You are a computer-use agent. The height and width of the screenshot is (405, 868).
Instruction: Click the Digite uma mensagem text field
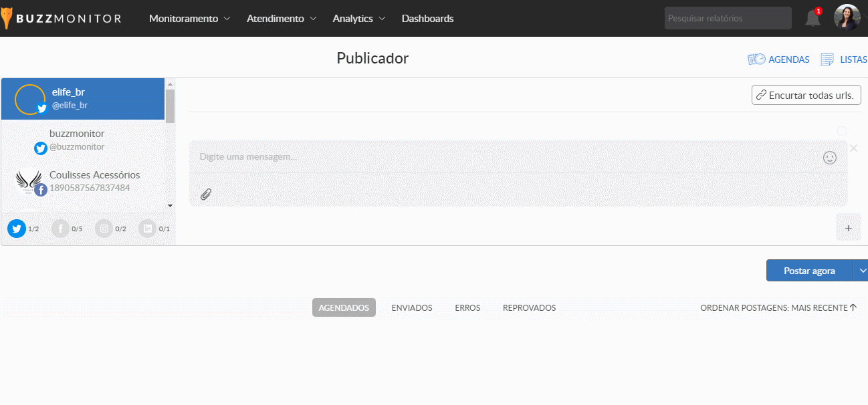(x=502, y=157)
